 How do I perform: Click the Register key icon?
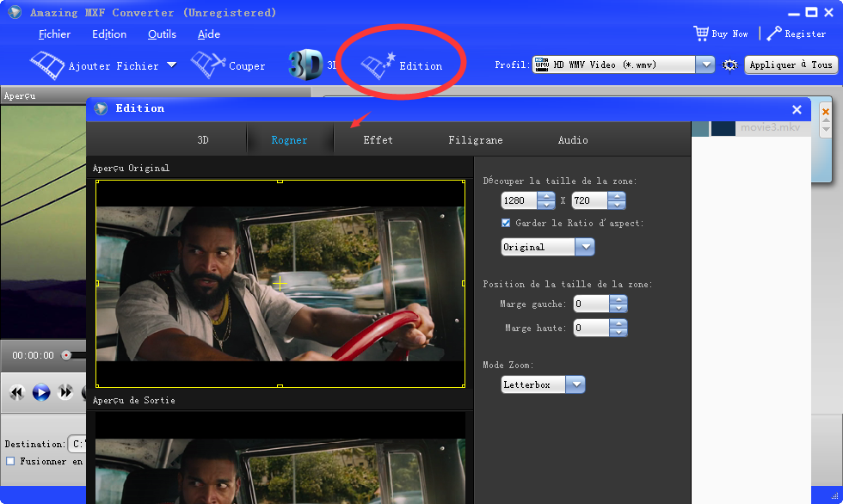[774, 34]
